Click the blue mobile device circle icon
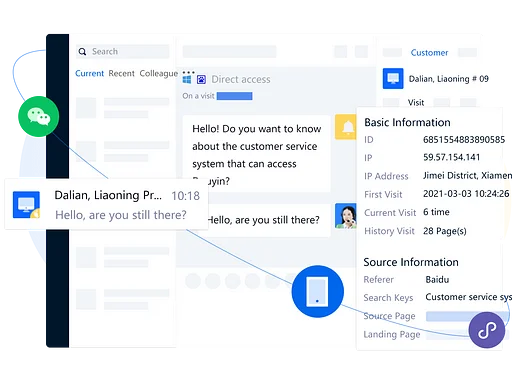This screenshot has width=512, height=384. (317, 291)
